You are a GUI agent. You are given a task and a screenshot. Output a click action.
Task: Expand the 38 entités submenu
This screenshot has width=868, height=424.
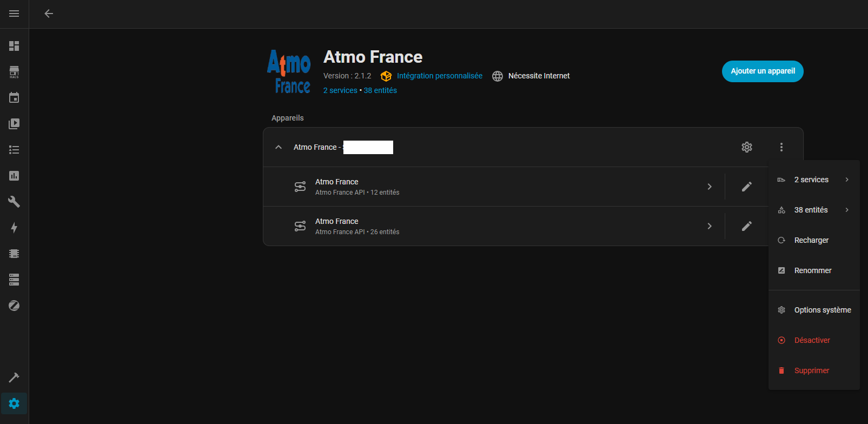[x=814, y=210]
